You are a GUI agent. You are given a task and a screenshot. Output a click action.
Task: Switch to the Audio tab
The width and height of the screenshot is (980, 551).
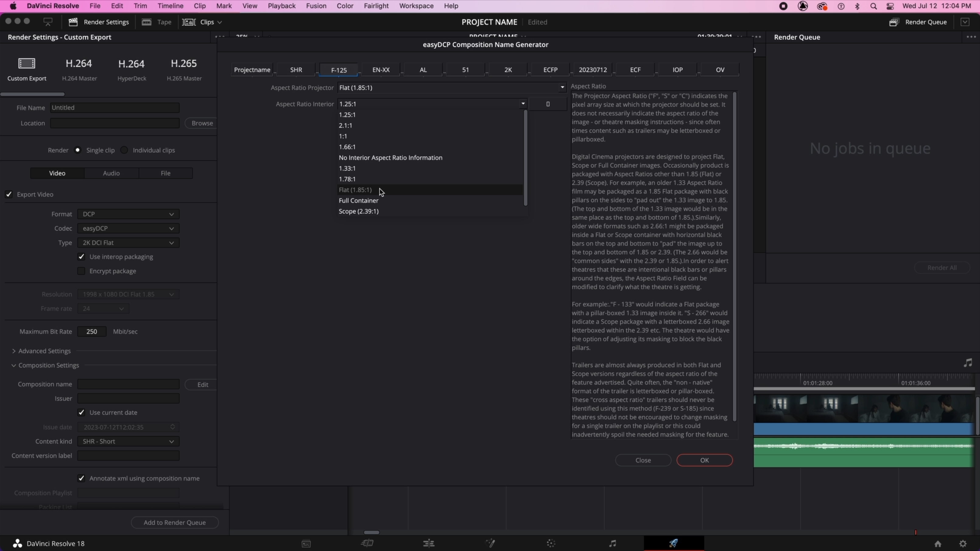tap(111, 173)
